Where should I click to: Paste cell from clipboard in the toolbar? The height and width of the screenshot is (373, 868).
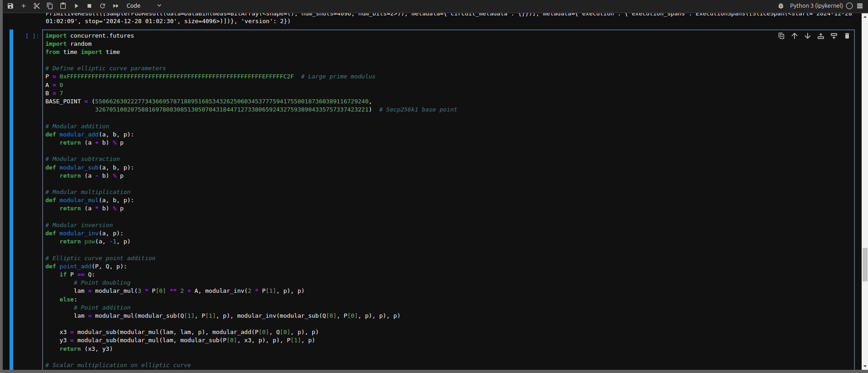[63, 6]
